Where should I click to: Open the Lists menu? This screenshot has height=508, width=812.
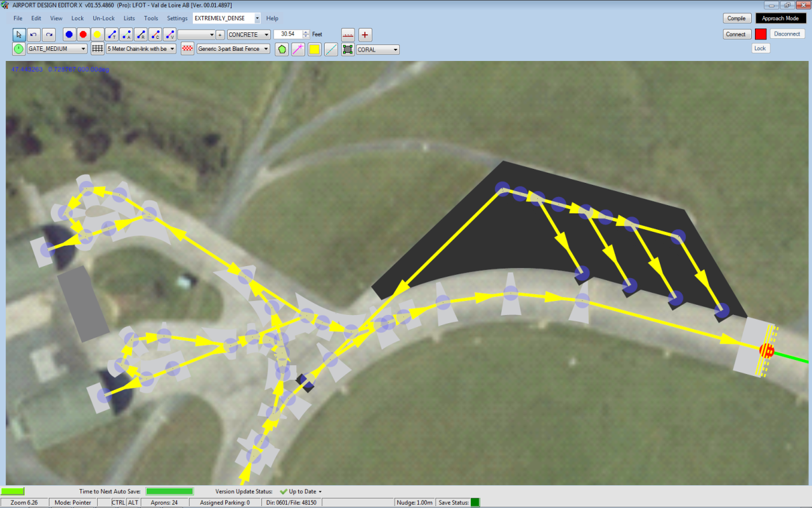pos(129,18)
